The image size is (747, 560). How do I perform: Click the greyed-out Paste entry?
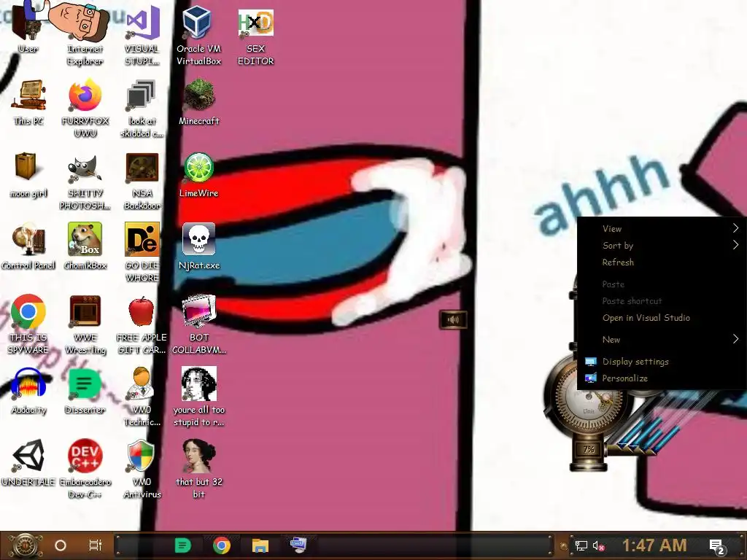[662, 284]
